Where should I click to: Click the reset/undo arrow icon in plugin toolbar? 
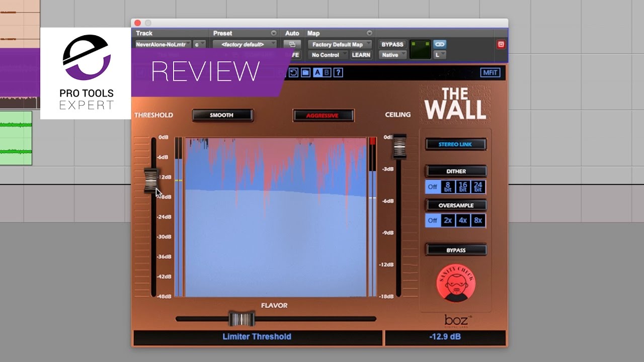click(294, 72)
